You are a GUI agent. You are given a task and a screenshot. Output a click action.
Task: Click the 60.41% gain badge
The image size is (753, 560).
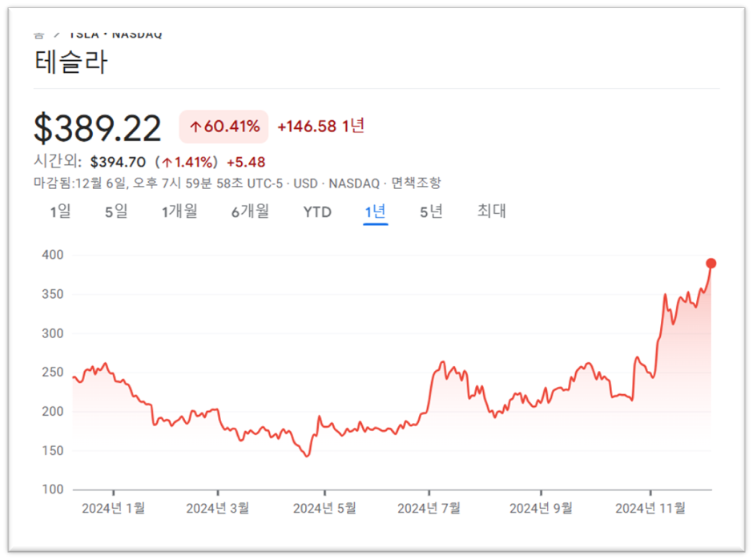pos(223,127)
